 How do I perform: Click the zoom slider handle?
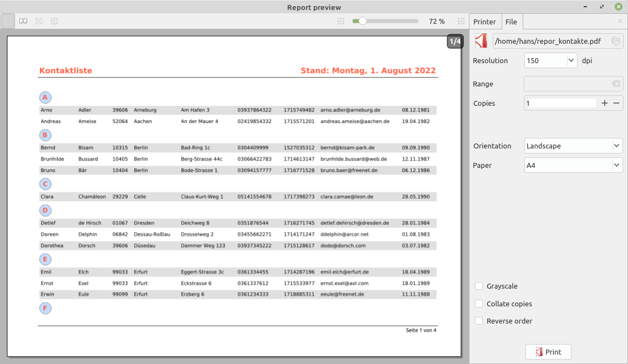362,21
